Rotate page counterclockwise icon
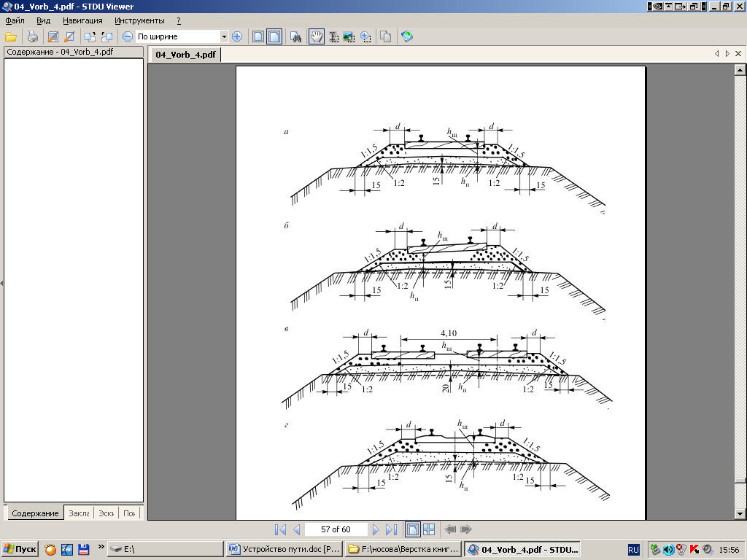 click(x=107, y=36)
